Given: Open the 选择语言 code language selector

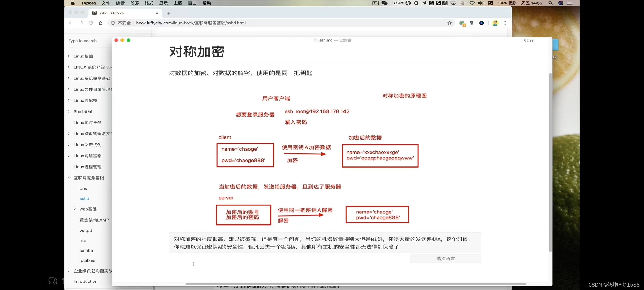Looking at the screenshot, I should (x=445, y=259).
